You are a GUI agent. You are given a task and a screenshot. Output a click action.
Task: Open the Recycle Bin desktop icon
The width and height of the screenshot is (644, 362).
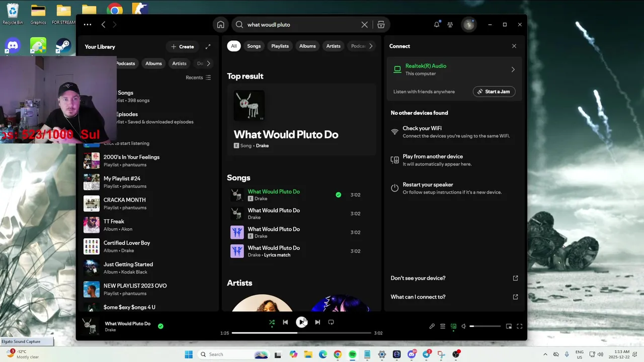click(x=13, y=14)
